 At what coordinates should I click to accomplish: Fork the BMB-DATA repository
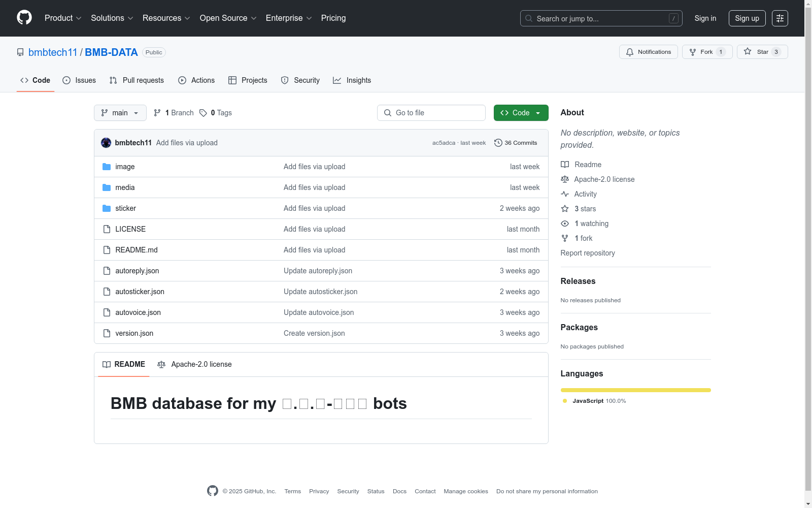[707, 52]
